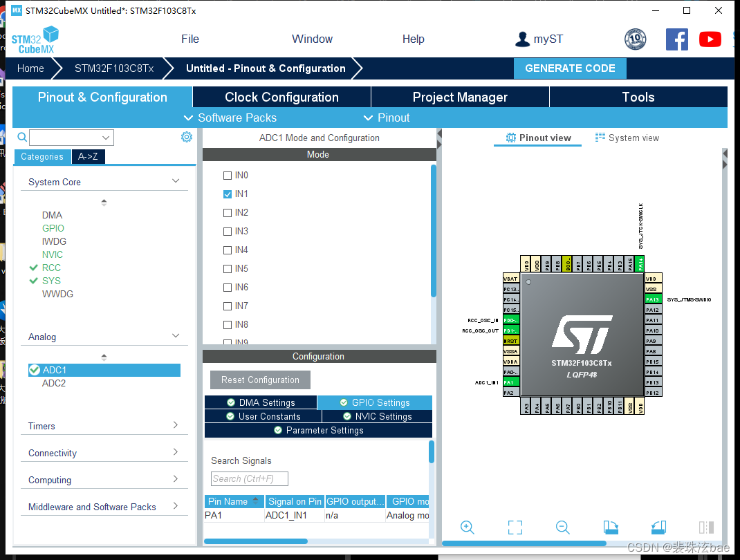Screen dimensions: 740x560
Task: Select the PA12 pin on the chip
Action: (x=653, y=310)
